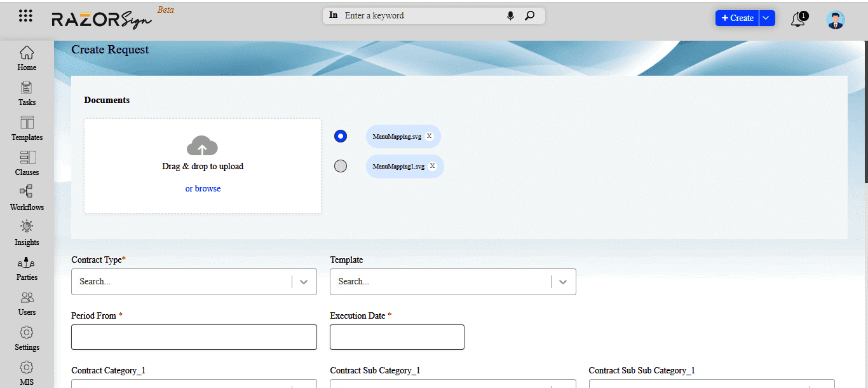This screenshot has width=868, height=388.
Task: Click the Template search input
Action: pos(440,282)
